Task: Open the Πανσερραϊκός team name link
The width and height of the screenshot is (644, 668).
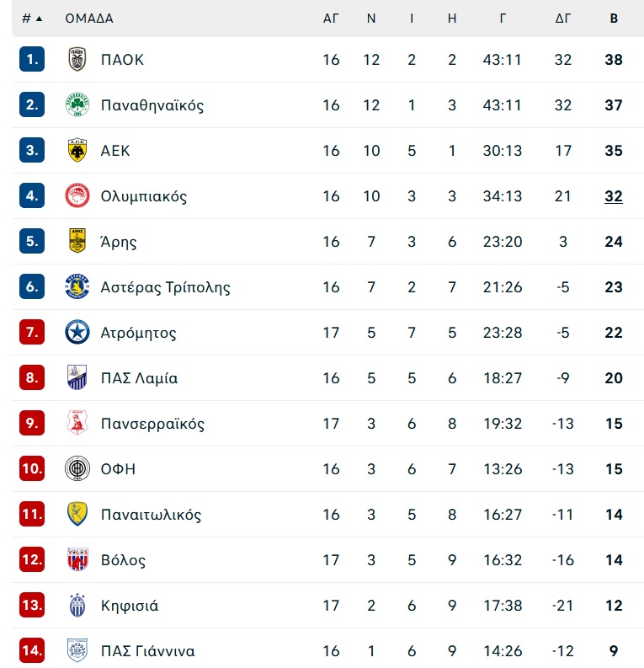Action: tap(152, 424)
